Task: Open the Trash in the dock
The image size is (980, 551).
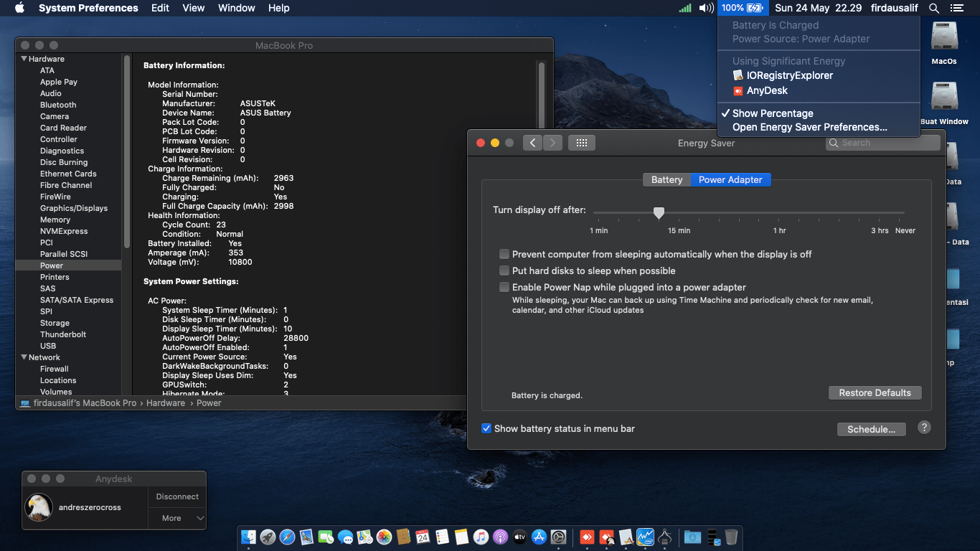Action: click(730, 537)
